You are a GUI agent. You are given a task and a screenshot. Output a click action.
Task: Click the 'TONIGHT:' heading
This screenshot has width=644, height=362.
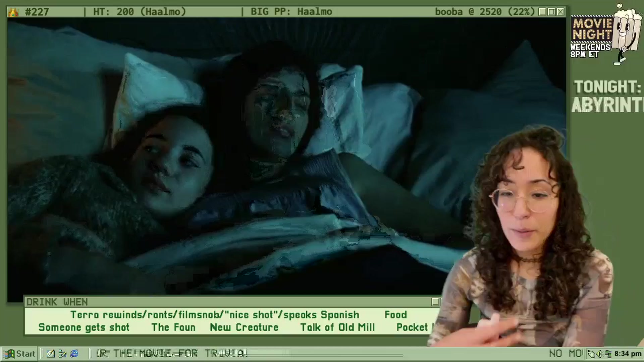pyautogui.click(x=607, y=87)
